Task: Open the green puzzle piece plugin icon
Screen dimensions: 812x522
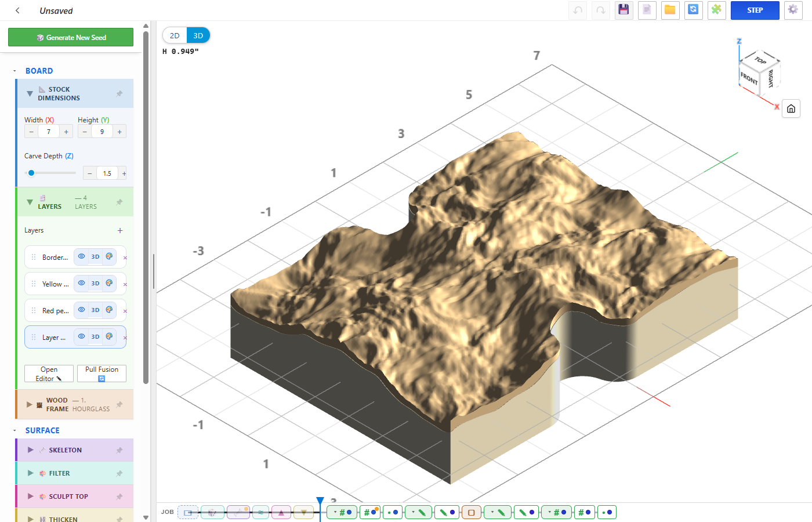Action: (716, 10)
